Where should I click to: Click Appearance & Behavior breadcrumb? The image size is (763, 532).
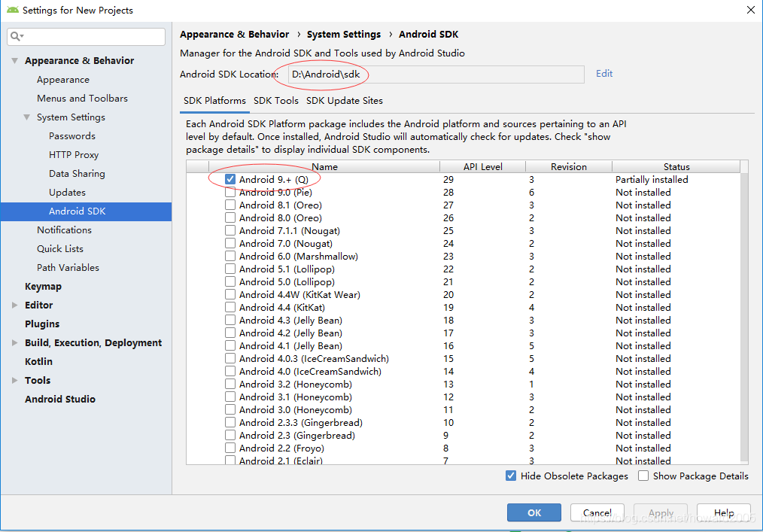point(235,35)
